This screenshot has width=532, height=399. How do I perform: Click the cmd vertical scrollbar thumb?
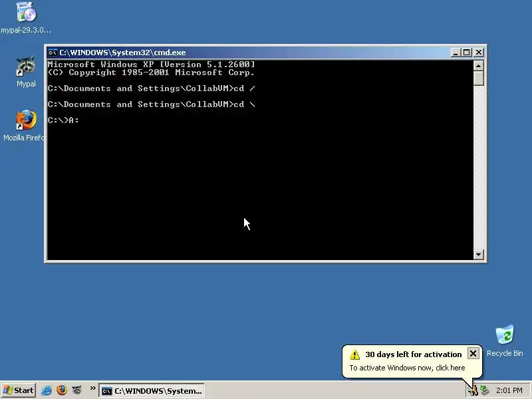coord(478,78)
